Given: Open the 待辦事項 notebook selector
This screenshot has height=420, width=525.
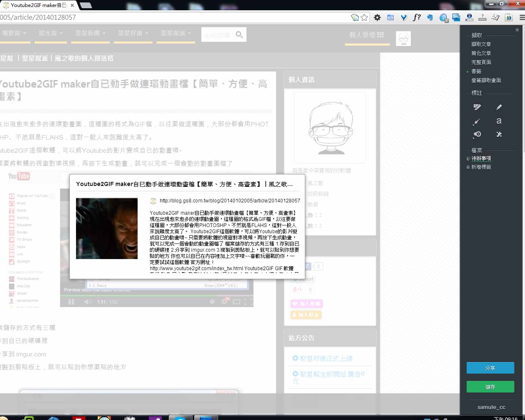Looking at the screenshot, I should point(481,158).
